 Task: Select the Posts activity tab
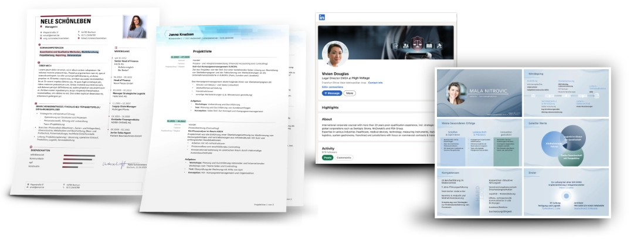(x=326, y=158)
